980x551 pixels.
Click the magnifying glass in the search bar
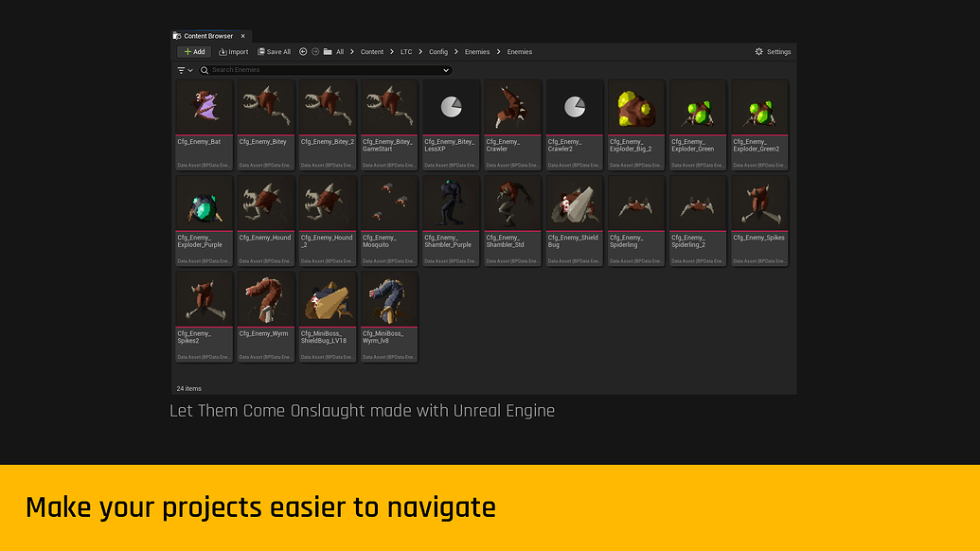(205, 69)
